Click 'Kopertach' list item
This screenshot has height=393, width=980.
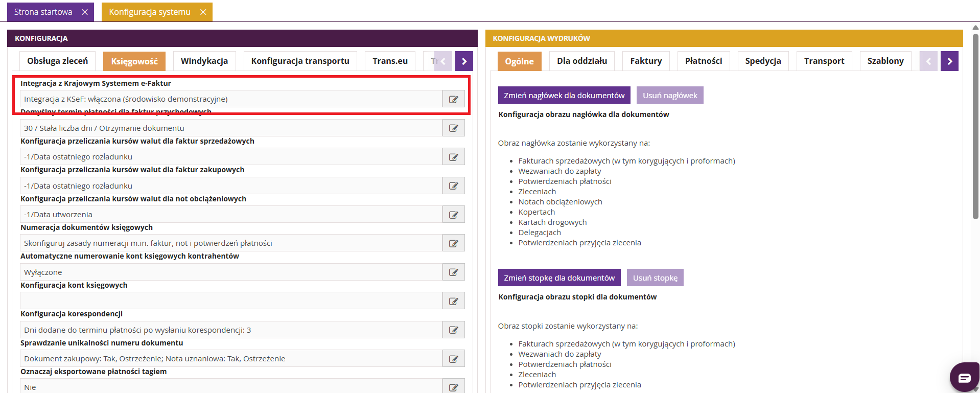point(536,212)
